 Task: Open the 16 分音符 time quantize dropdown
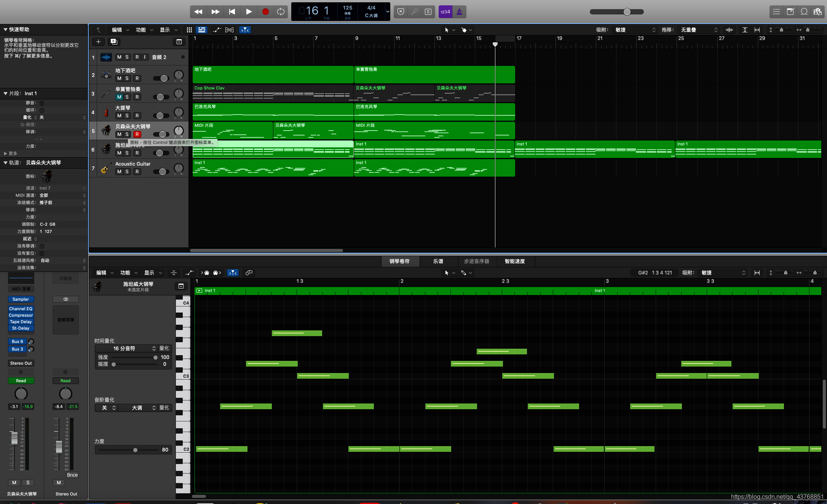coord(126,348)
